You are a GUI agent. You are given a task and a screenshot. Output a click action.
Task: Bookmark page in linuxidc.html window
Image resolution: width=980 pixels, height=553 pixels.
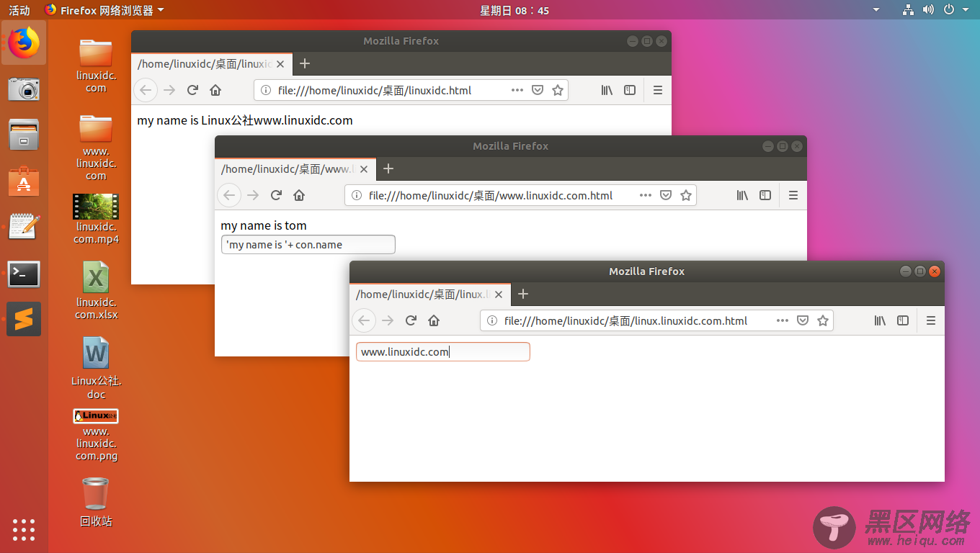pyautogui.click(x=557, y=90)
